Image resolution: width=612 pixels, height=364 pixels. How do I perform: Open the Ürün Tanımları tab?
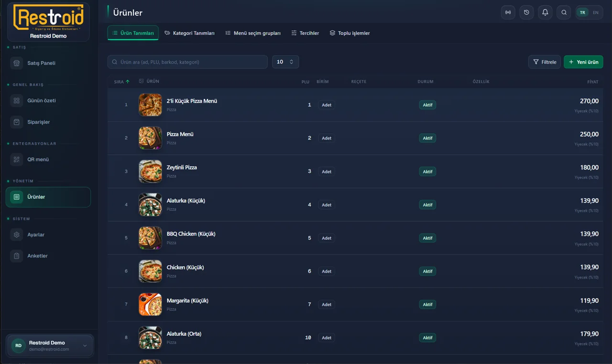(133, 33)
